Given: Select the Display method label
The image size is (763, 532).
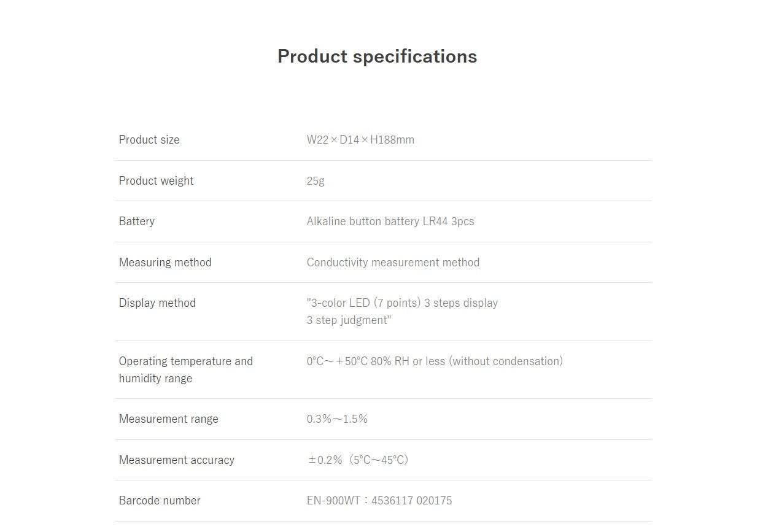Looking at the screenshot, I should (157, 303).
